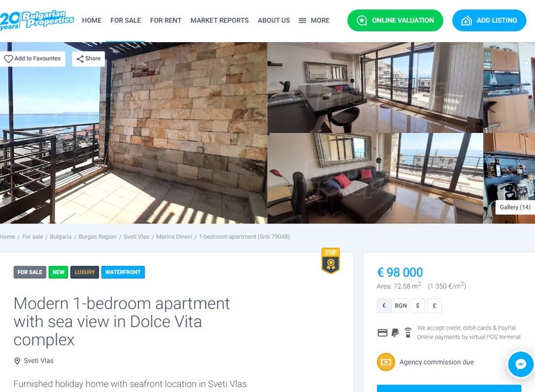Click the heart Add to Favourites icon
535x392 pixels.
point(8,59)
